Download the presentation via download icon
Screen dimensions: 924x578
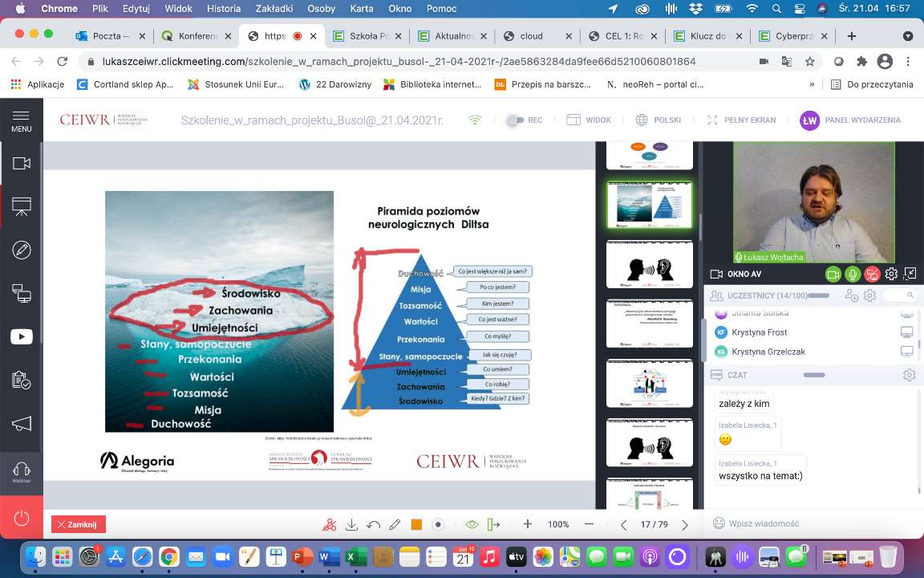click(351, 524)
